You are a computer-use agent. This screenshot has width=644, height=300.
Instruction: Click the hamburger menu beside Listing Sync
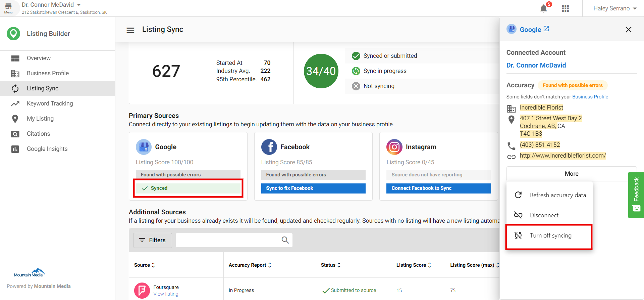click(x=130, y=30)
